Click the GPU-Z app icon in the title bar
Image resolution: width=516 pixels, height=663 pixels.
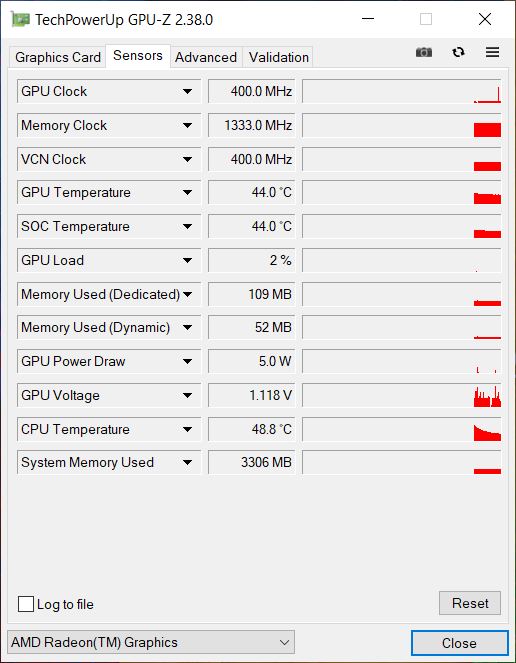[20, 19]
